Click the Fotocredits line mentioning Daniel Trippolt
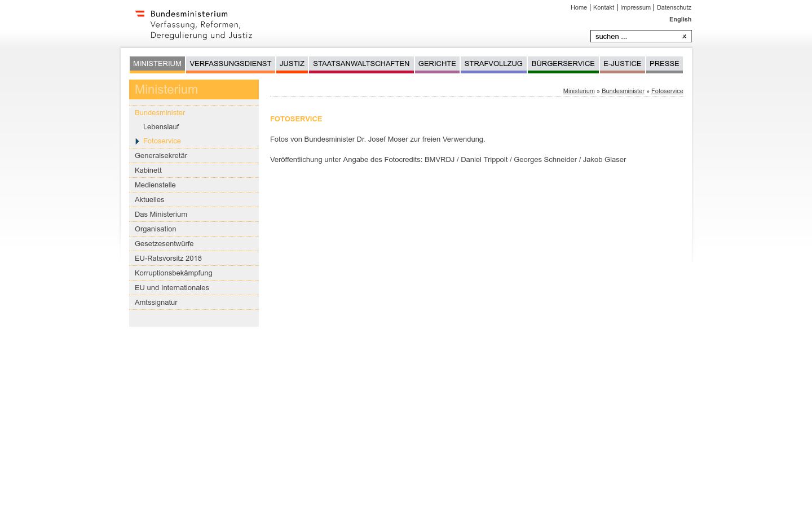This screenshot has width=812, height=508. pos(448,160)
